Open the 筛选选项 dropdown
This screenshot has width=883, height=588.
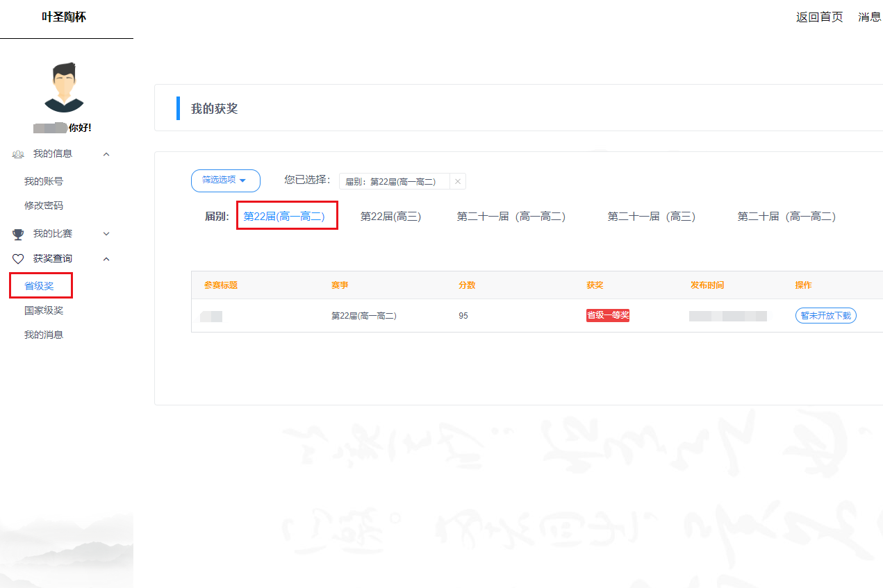225,180
